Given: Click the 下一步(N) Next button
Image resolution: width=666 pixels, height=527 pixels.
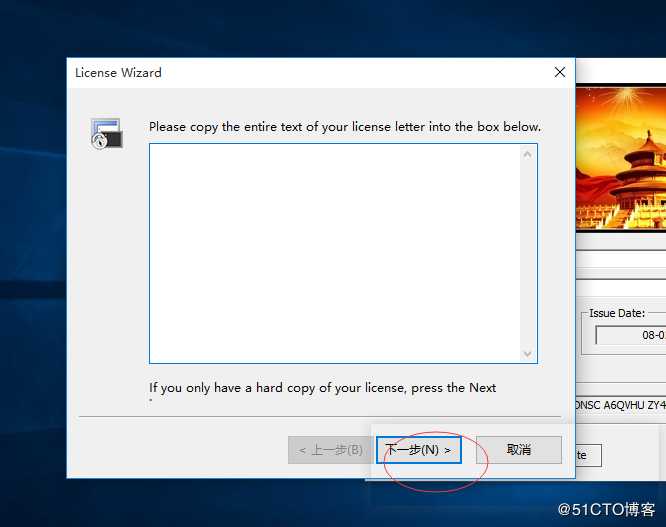Looking at the screenshot, I should coord(418,450).
